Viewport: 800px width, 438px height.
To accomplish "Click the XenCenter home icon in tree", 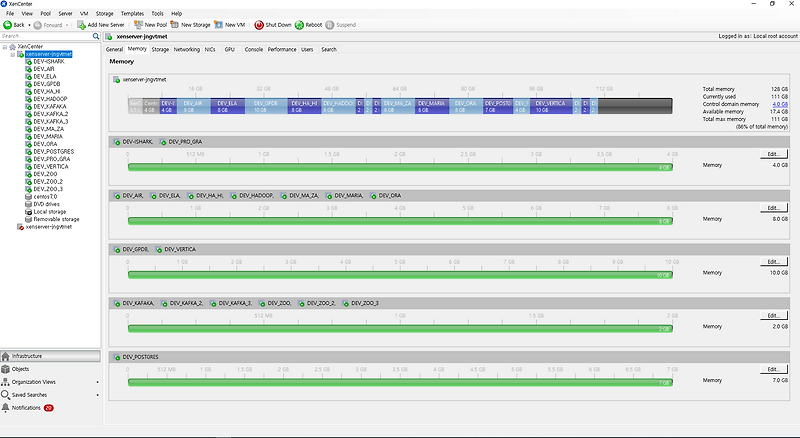I will point(13,46).
